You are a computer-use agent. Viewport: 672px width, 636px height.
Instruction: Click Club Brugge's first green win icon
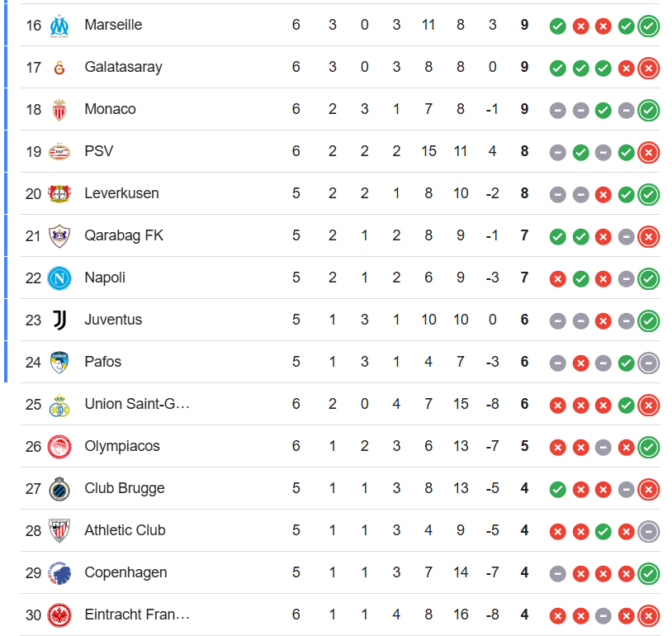coord(557,490)
